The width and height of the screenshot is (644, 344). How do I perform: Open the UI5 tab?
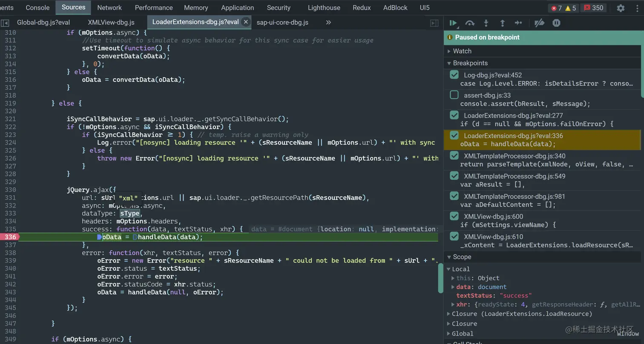point(425,8)
